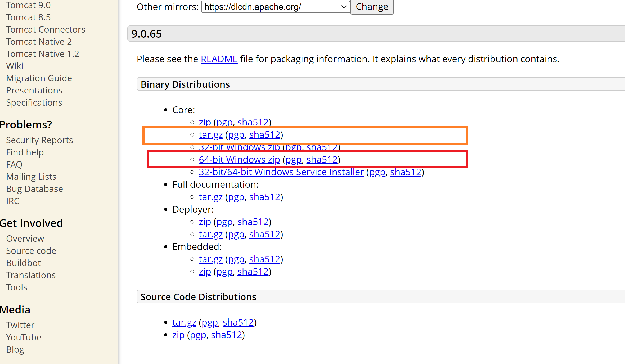Download source code zip distribution

(x=178, y=335)
